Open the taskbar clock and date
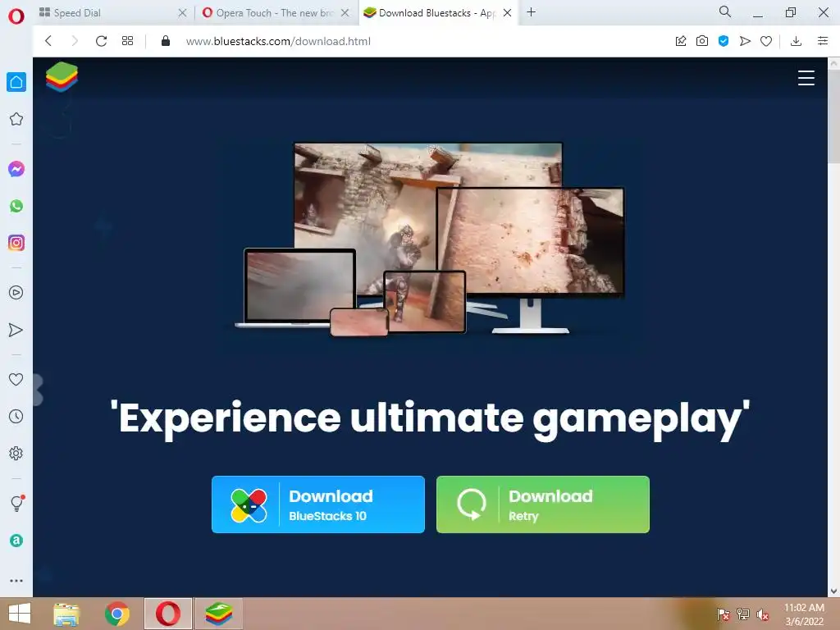 click(804, 614)
